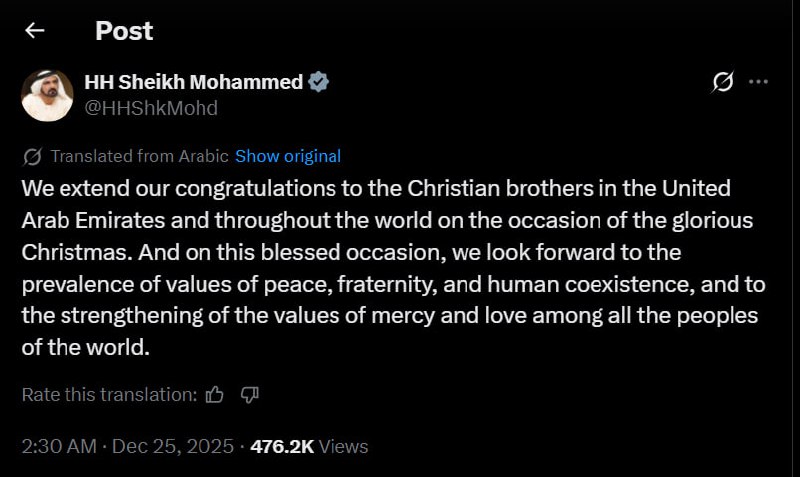Open the HH Sheikh Mohammed display name
Image resolution: width=800 pixels, height=477 pixels.
[x=193, y=83]
